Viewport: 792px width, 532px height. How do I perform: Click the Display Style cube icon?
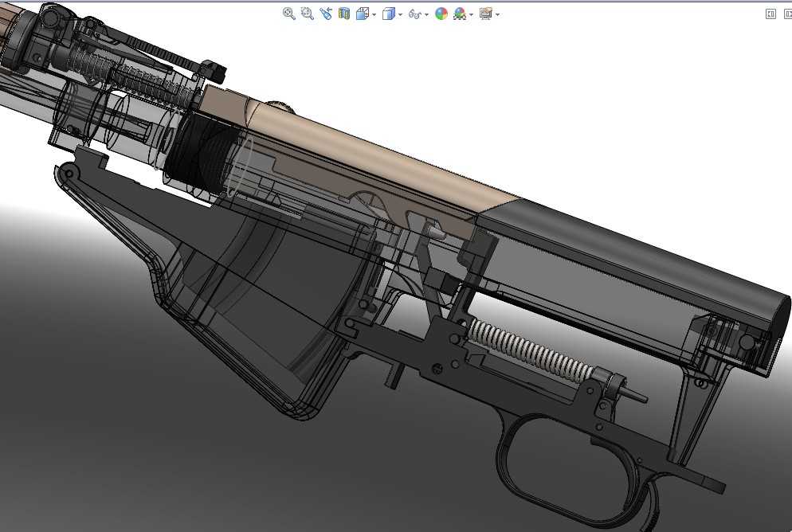389,14
